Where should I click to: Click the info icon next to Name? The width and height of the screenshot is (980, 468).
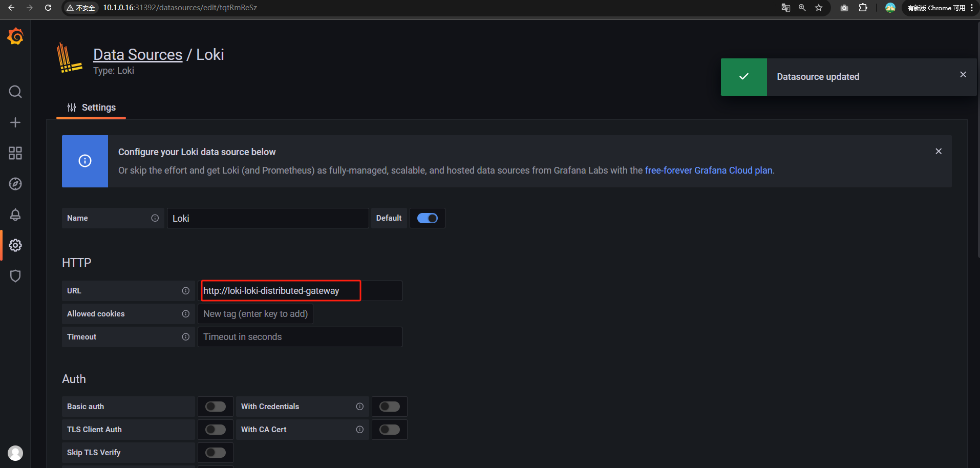coord(155,218)
